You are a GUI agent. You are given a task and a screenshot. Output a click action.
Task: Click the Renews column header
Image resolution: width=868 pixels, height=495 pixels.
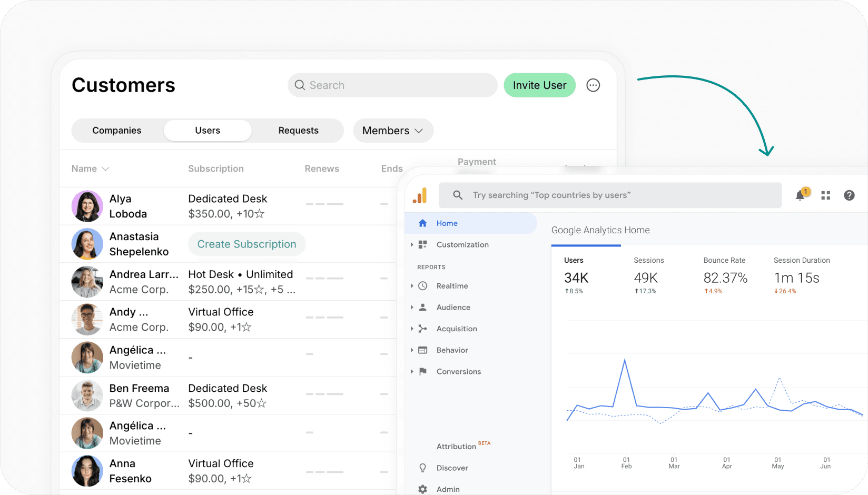click(x=322, y=169)
